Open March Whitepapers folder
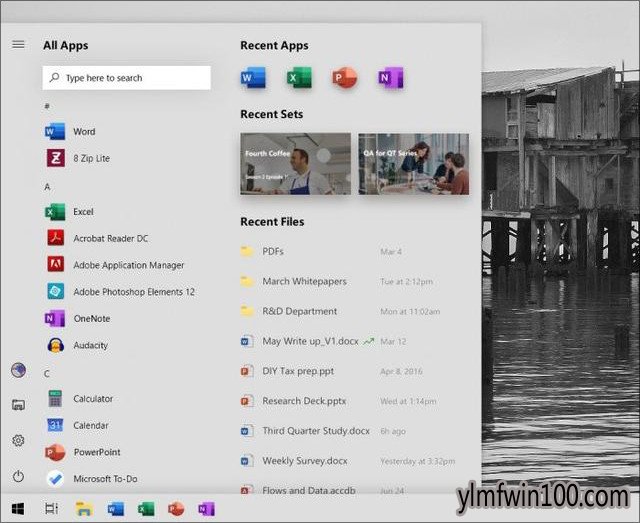Viewport: 640px width, 523px height. pos(293,281)
